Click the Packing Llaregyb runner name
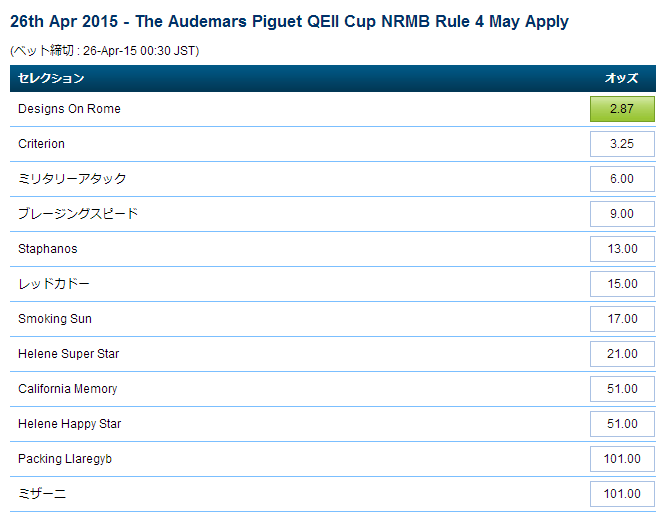The image size is (660, 514). (67, 459)
